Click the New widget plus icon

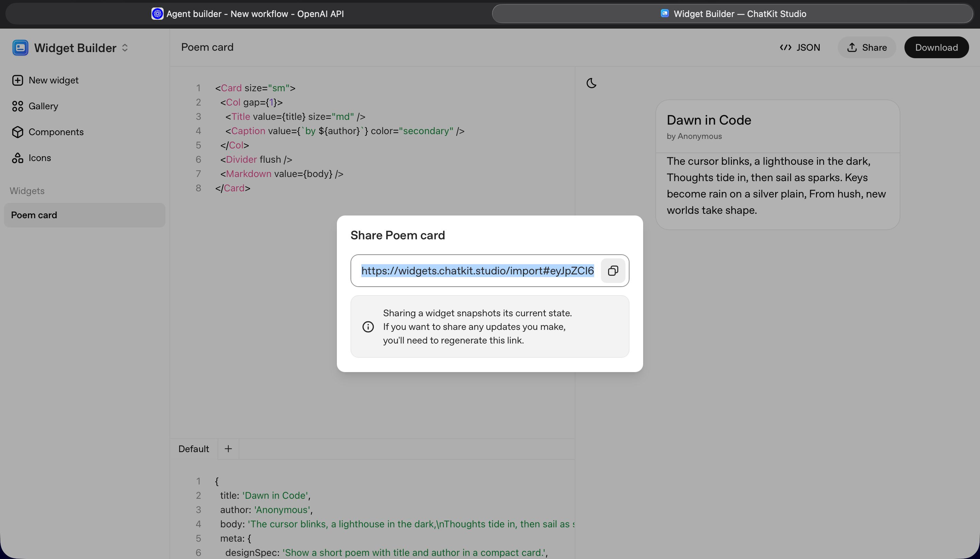[x=18, y=80]
